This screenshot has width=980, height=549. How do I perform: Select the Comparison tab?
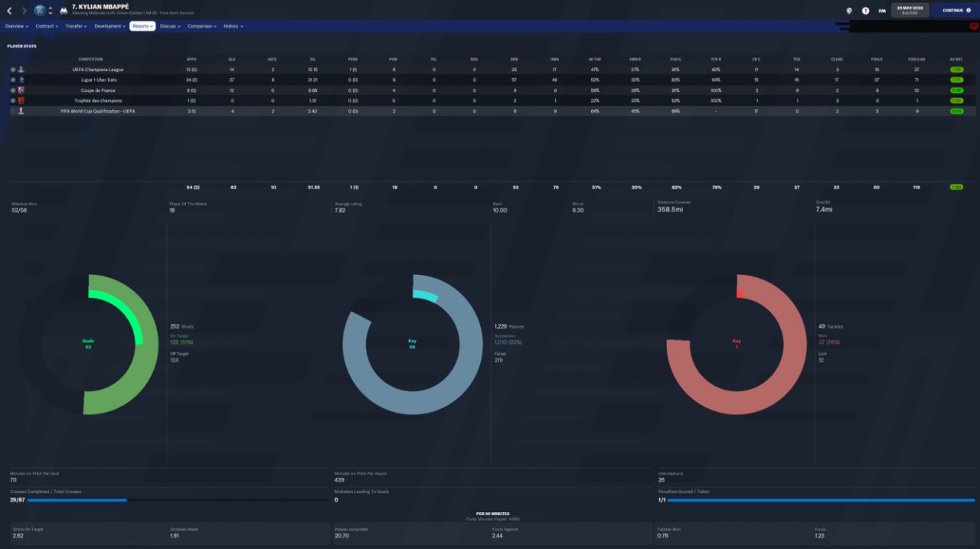pos(201,26)
